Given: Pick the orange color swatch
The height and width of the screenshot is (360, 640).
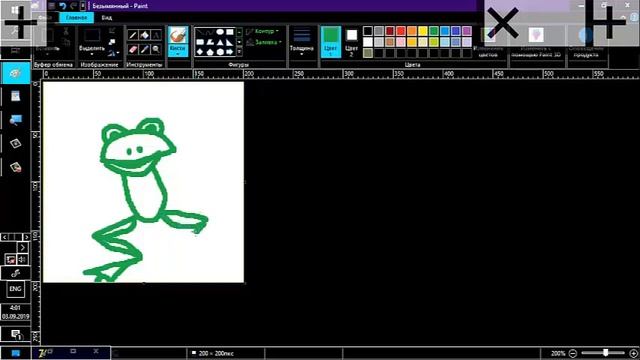Looking at the screenshot, I should (412, 31).
